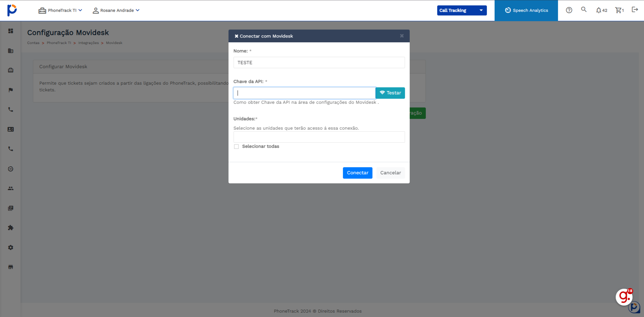Click the second phone icon in sidebar
644x317 pixels.
(11, 149)
